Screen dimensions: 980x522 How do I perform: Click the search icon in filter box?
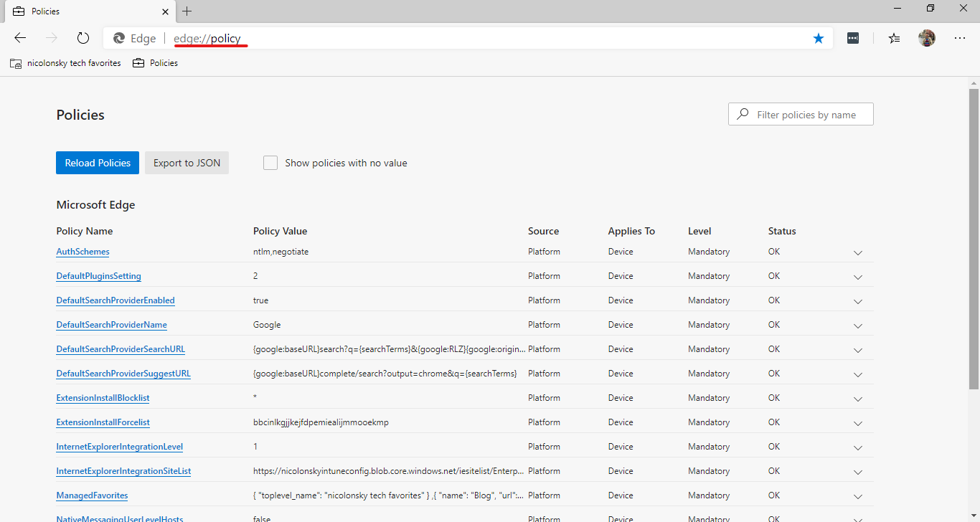point(743,115)
